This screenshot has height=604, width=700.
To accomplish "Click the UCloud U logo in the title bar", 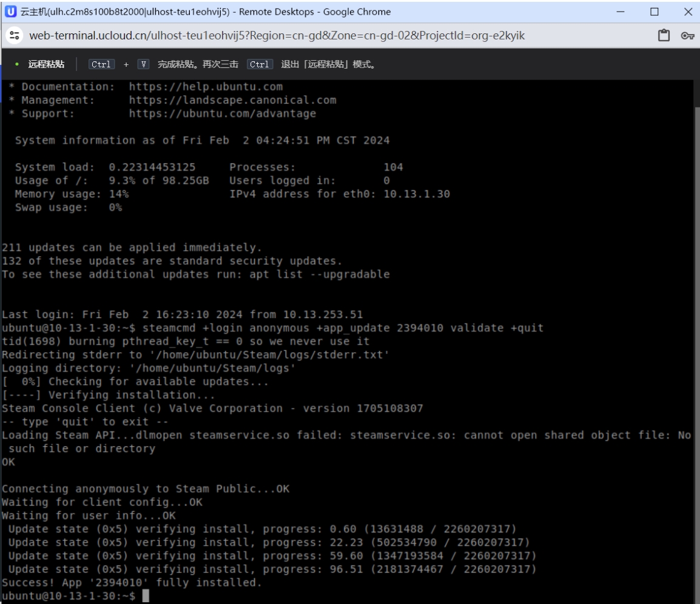I will click(x=11, y=12).
